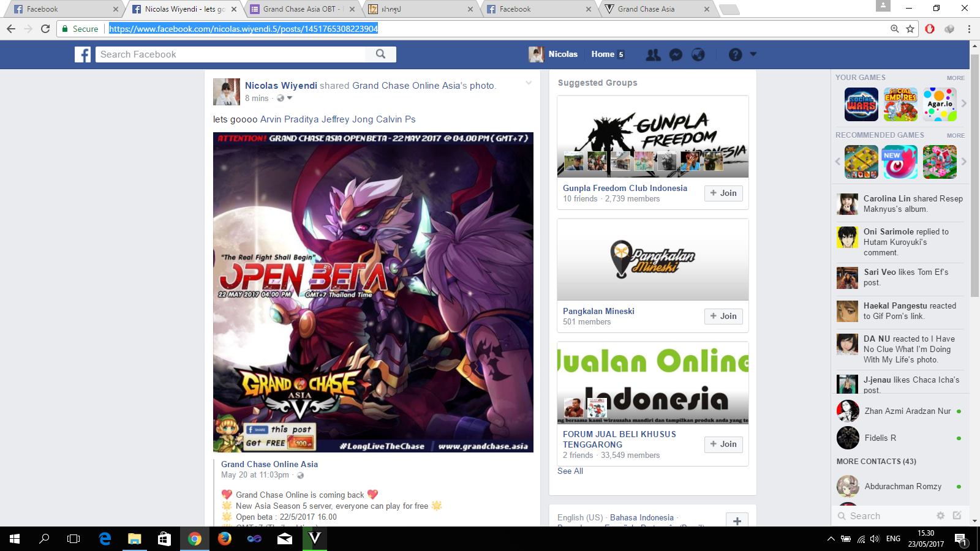Open Pangkalan Mineski group link
Image resolution: width=980 pixels, height=551 pixels.
598,311
